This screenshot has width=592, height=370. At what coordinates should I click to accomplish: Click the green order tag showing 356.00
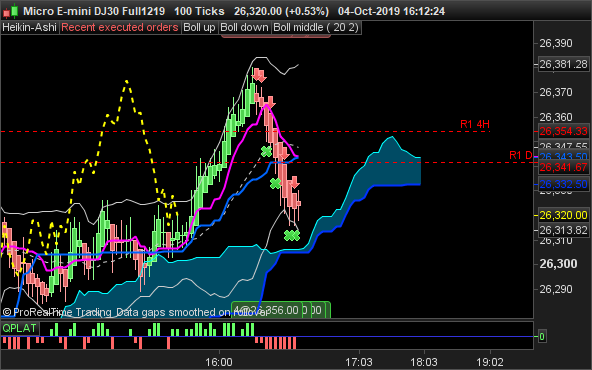pyautogui.click(x=267, y=310)
